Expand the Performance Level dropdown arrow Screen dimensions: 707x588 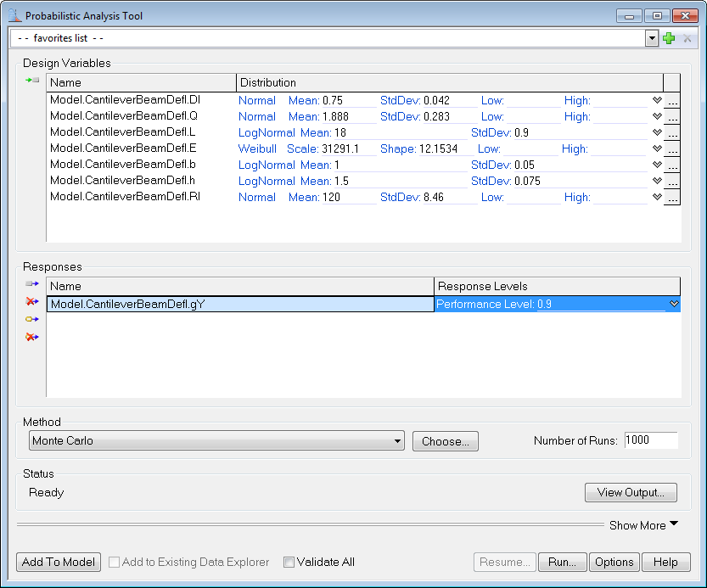674,304
